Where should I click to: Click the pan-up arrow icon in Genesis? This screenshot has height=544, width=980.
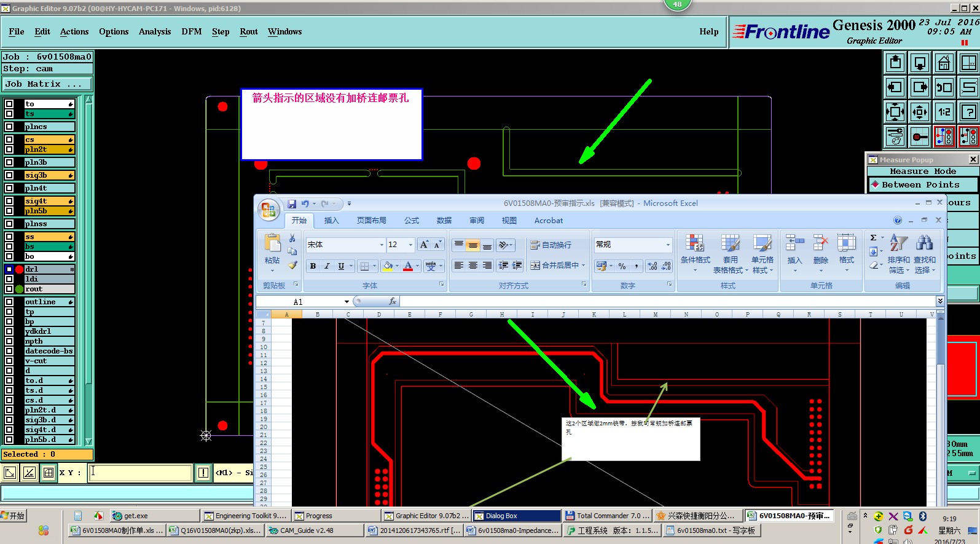click(895, 63)
